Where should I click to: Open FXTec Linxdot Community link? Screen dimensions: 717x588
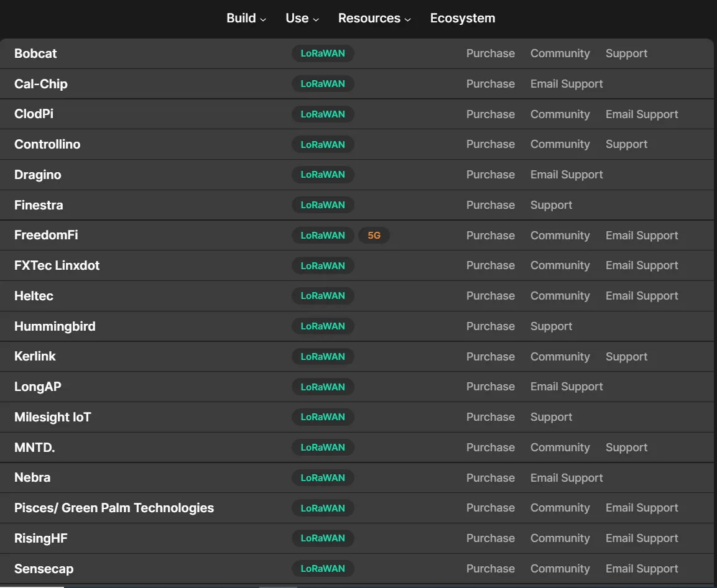(x=560, y=265)
